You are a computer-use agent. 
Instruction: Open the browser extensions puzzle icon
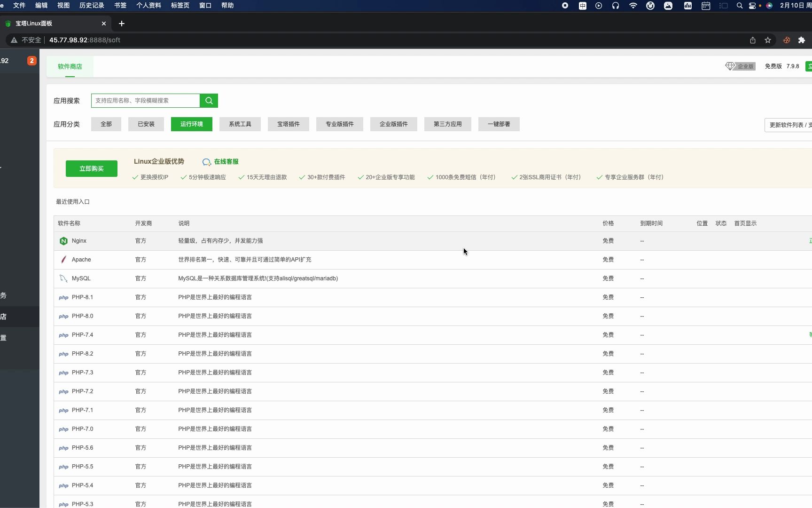[x=802, y=40]
